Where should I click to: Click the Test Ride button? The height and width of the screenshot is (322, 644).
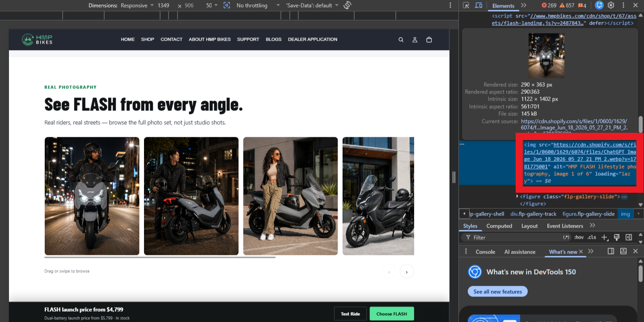click(x=350, y=314)
